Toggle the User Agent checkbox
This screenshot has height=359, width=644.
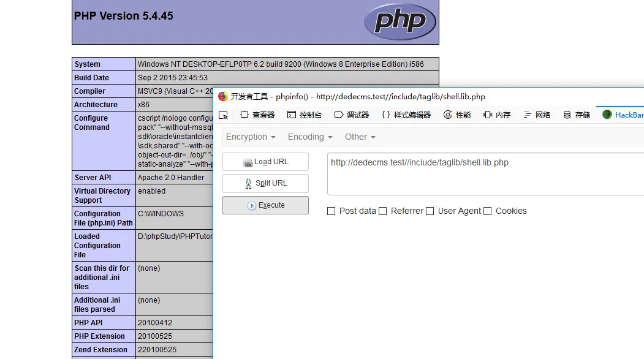(x=430, y=211)
